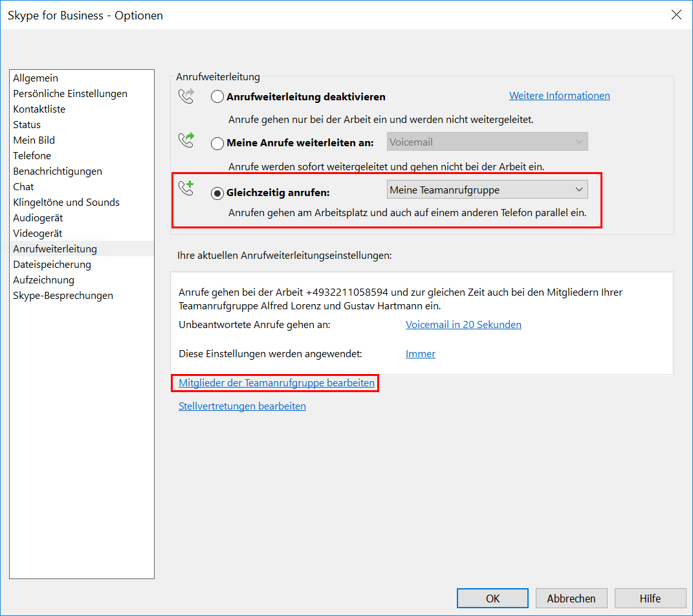693x616 pixels.
Task: Click Stellvertretungen bearbeiten link
Action: coord(242,406)
